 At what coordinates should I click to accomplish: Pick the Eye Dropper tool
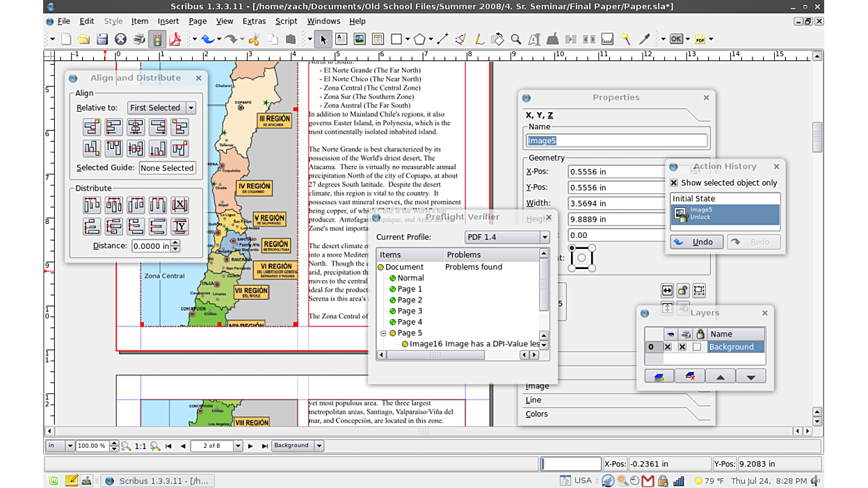pyautogui.click(x=644, y=39)
